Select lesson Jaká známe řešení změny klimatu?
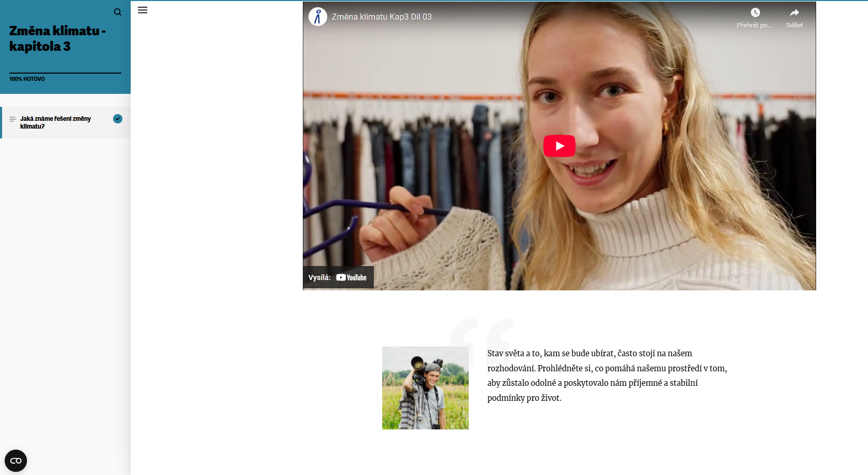This screenshot has height=475, width=868. point(66,122)
